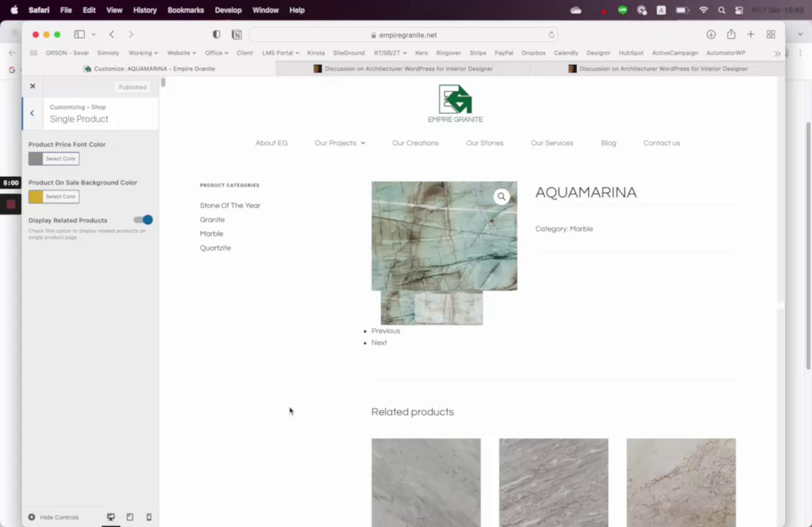Open the About EG nav link
This screenshot has height=527, width=812.
271,143
